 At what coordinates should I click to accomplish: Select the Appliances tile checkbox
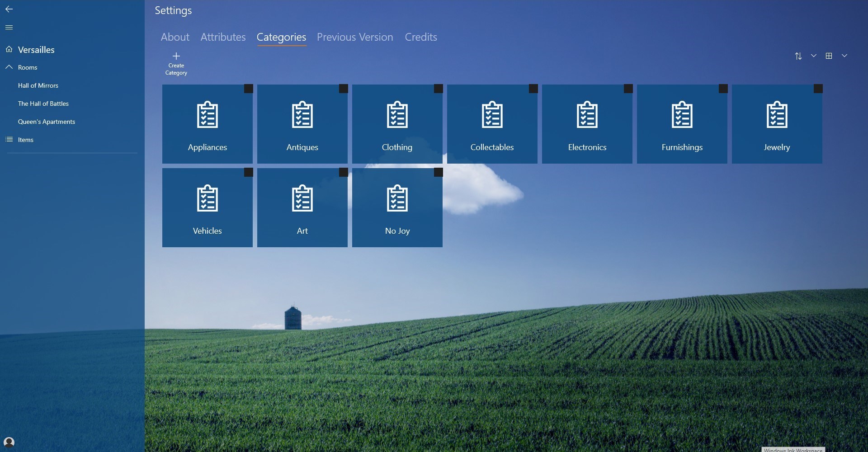click(x=249, y=89)
